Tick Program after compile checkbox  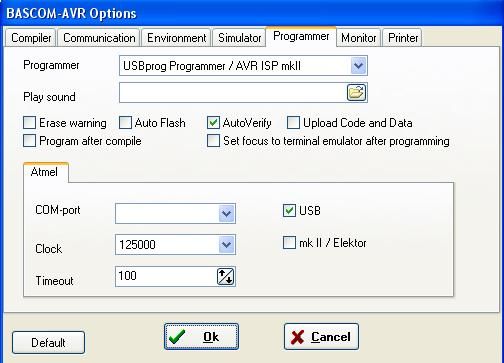coord(29,141)
